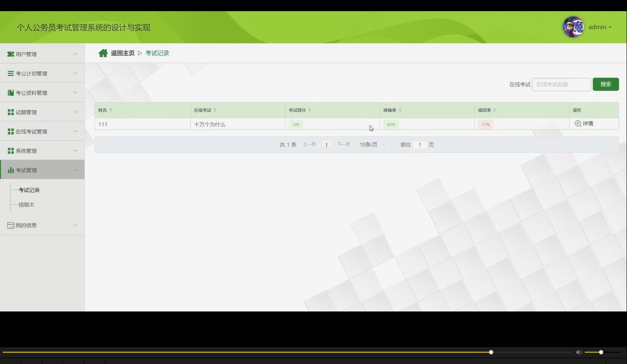The height and width of the screenshot is (364, 627).
Task: Sort by 准确率 column arrows
Action: [400, 110]
